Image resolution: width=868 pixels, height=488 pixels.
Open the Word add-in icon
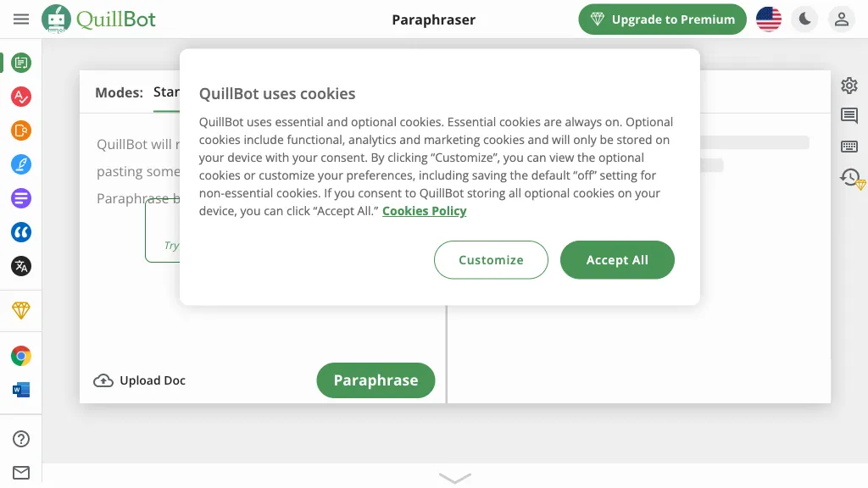[21, 390]
